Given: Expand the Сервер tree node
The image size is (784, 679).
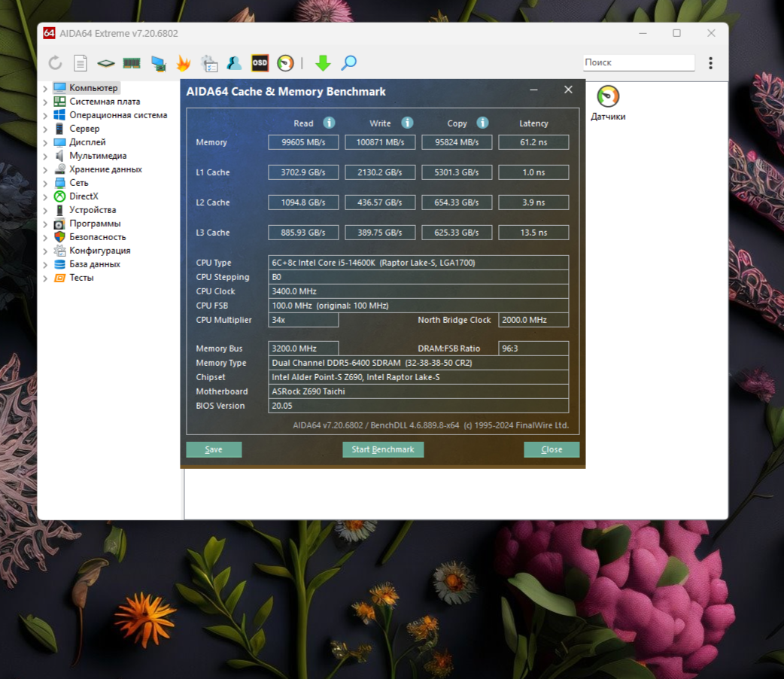Looking at the screenshot, I should [45, 129].
